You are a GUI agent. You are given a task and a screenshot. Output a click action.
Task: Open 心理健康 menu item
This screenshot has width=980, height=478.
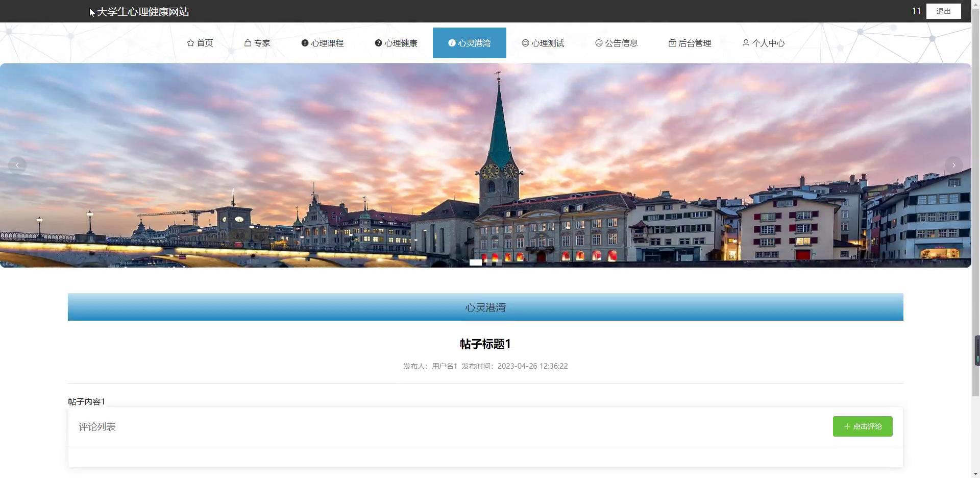pos(396,43)
